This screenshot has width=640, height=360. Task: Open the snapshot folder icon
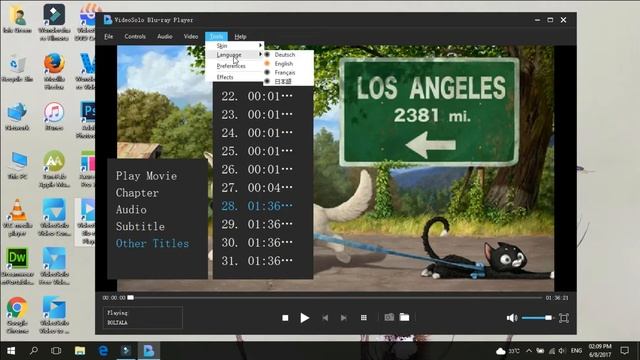pos(404,317)
